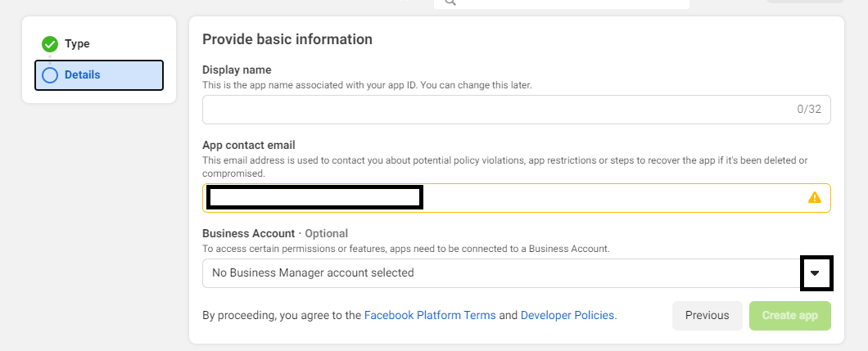Focus the Display name text field
868x351 pixels.
coord(491,109)
